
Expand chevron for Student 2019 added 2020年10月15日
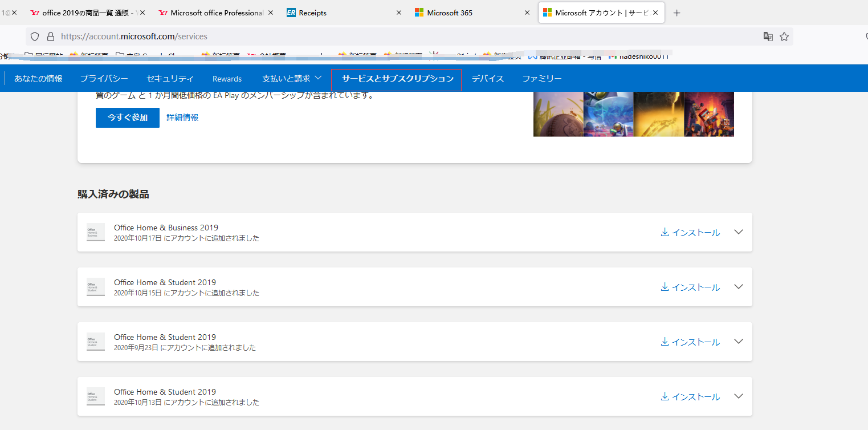point(739,287)
